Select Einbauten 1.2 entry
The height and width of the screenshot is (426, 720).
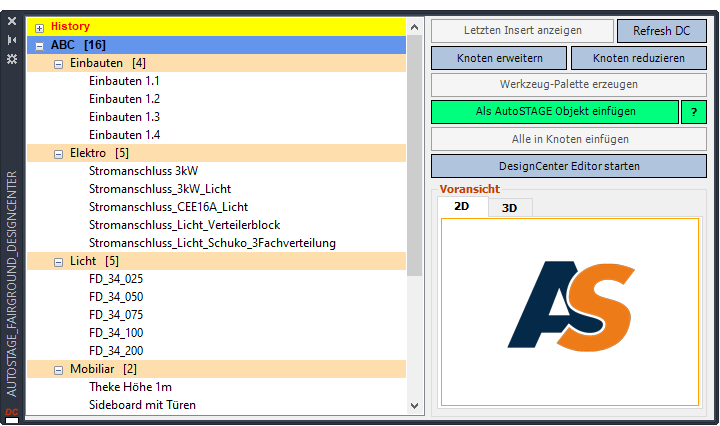[124, 99]
